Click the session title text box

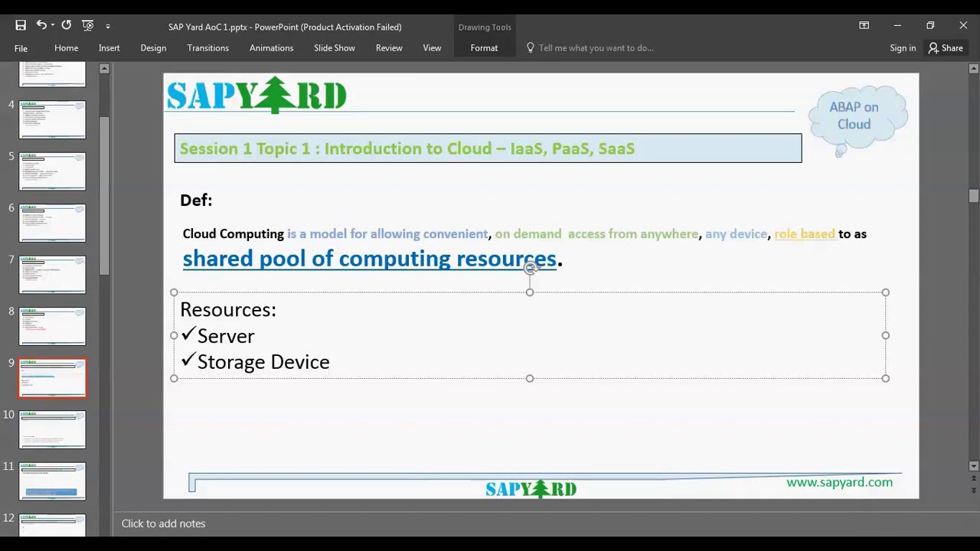point(488,148)
